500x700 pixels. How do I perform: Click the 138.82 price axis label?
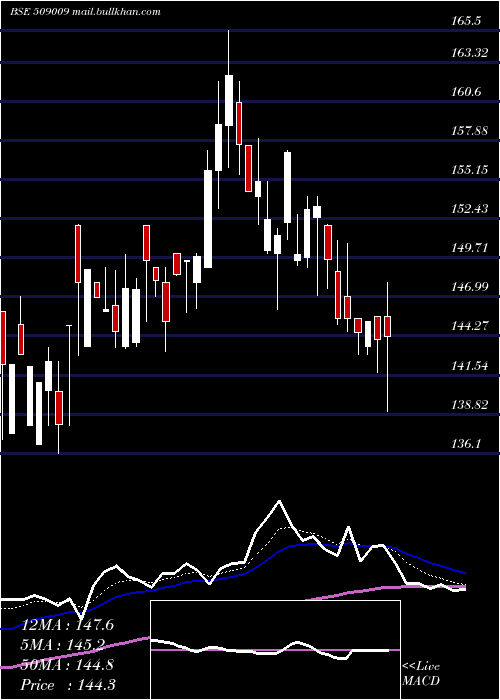(469, 405)
